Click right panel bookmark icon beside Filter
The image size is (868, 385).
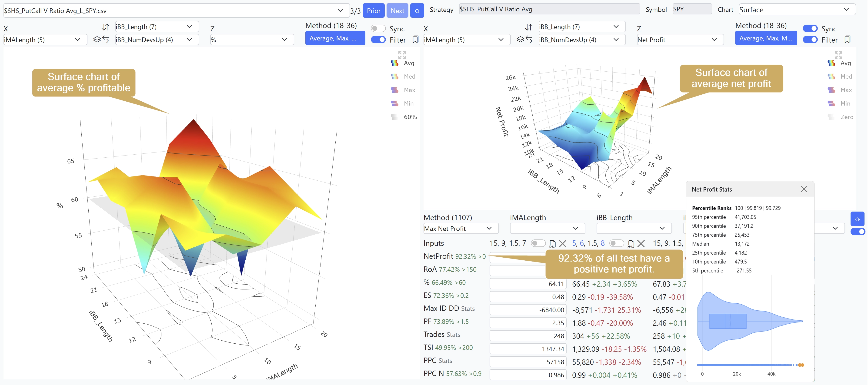[x=848, y=40]
